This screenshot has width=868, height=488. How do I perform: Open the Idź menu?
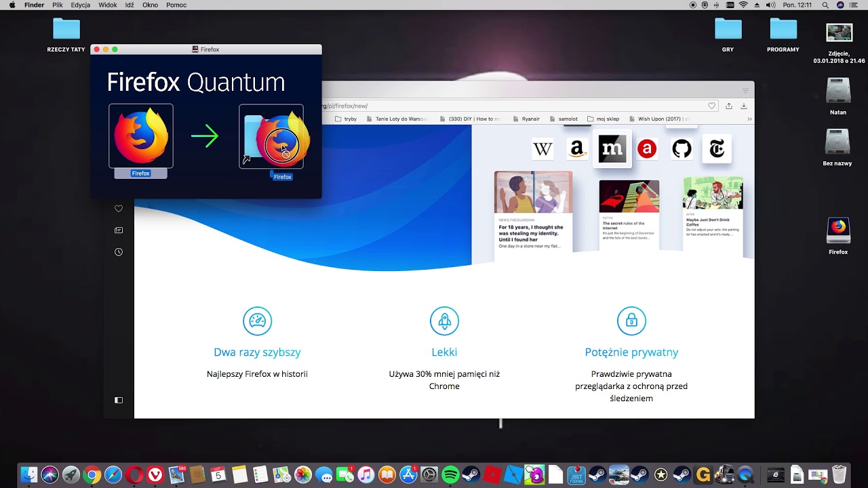pos(130,5)
